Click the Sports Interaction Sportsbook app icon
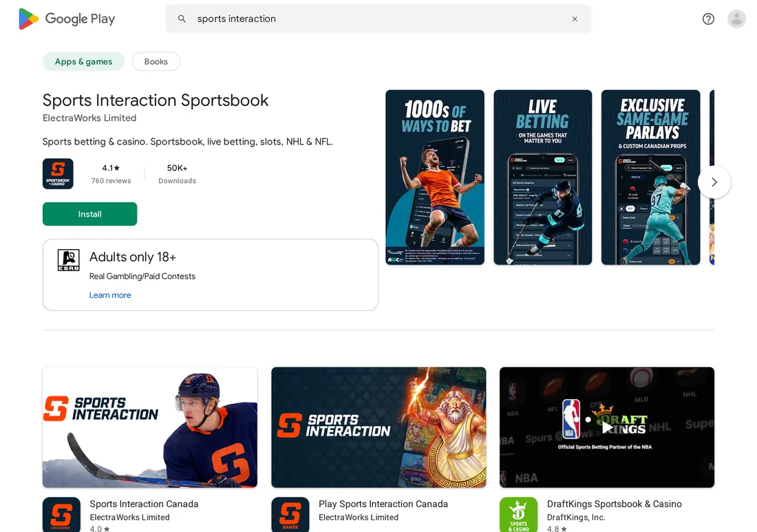This screenshot has width=757, height=532. [x=58, y=174]
